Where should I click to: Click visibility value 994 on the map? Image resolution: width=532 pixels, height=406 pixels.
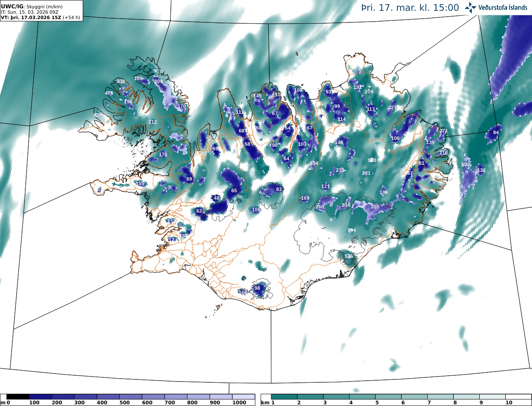point(352,230)
